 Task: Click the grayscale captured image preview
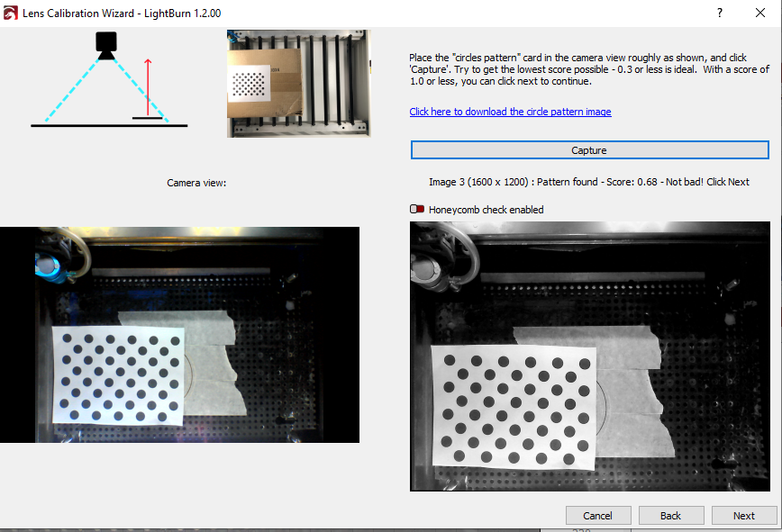pos(590,356)
